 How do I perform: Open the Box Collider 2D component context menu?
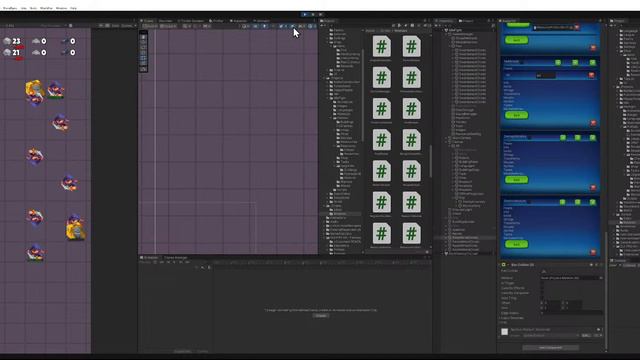point(601,265)
